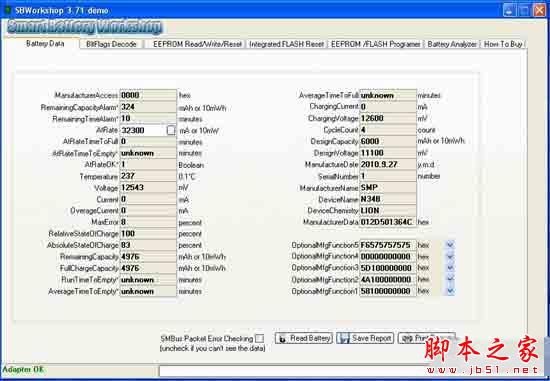Select the MaxError value 8
This screenshot has height=381, width=550.
(123, 222)
